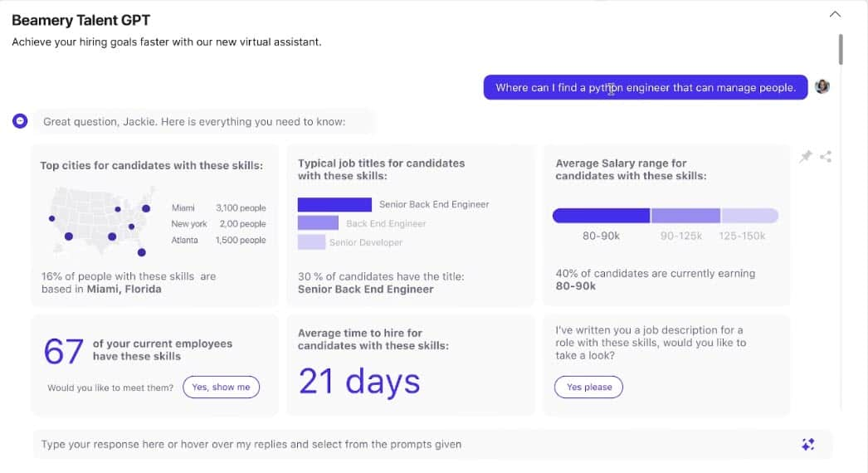Select the 80-90k salary range segment
The image size is (868, 473).
tap(601, 216)
